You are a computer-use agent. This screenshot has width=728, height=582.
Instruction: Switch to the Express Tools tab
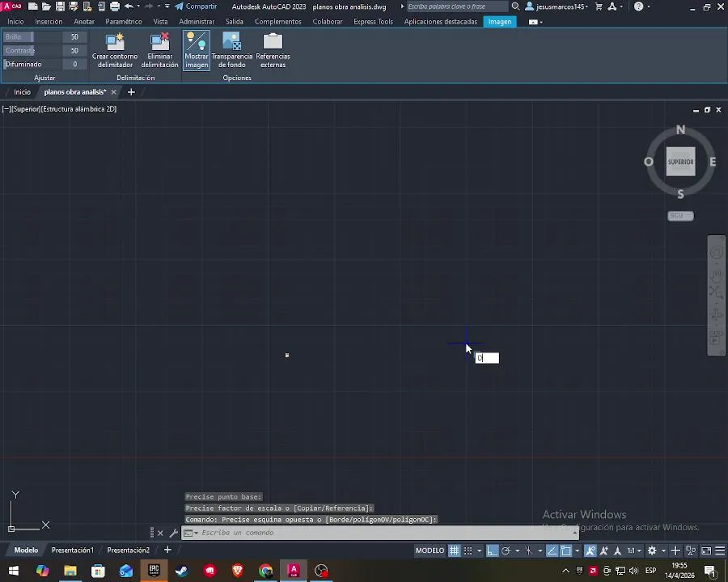373,22
